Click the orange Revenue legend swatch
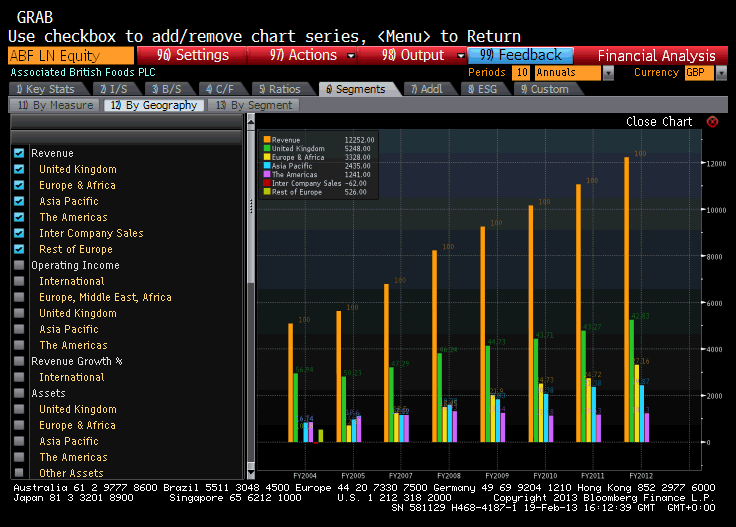Image resolution: width=736 pixels, height=527 pixels. 267,140
